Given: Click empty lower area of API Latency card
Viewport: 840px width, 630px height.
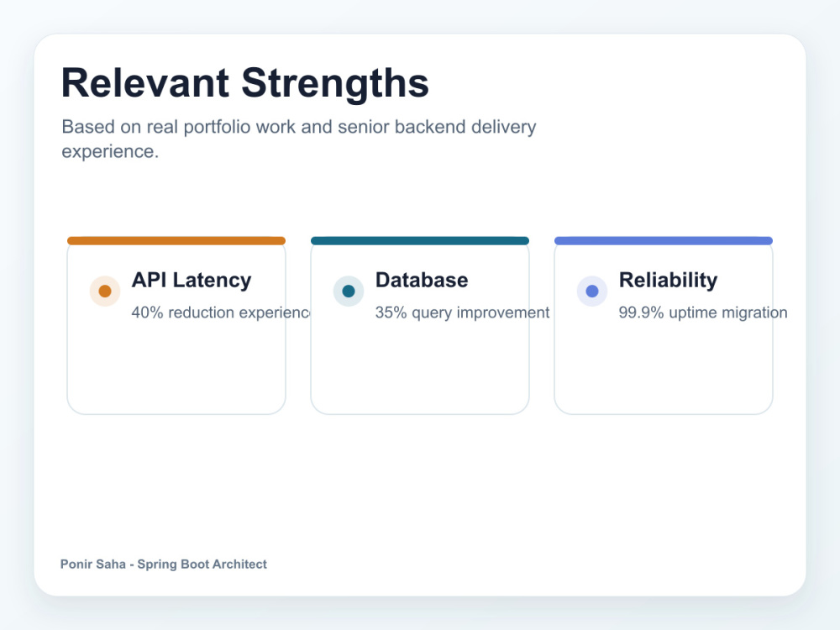Looking at the screenshot, I should 176,370.
